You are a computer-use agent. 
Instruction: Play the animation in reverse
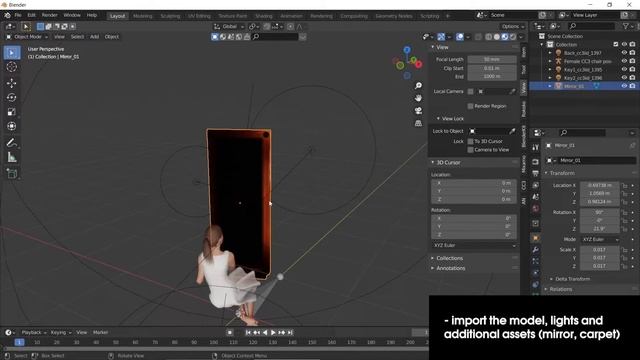click(265, 333)
